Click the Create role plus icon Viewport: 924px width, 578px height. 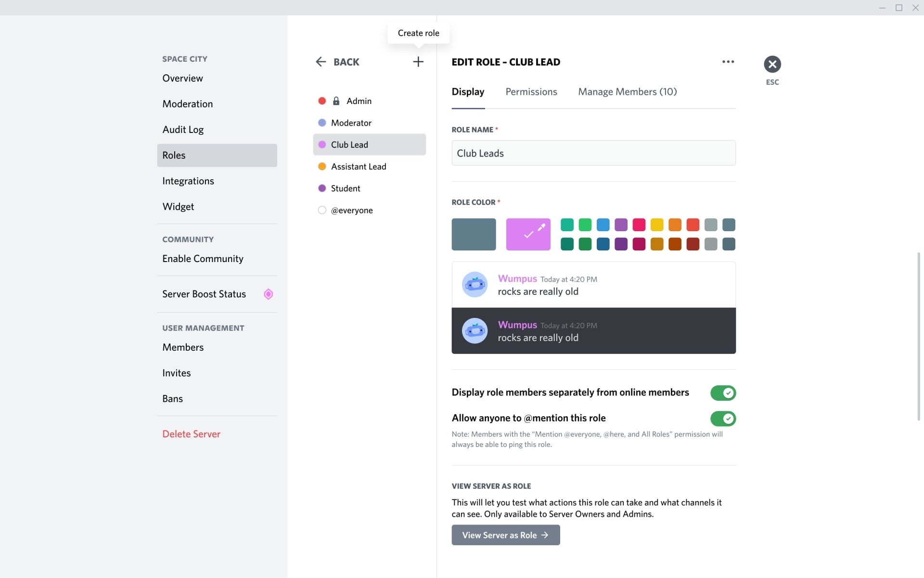[x=418, y=62]
